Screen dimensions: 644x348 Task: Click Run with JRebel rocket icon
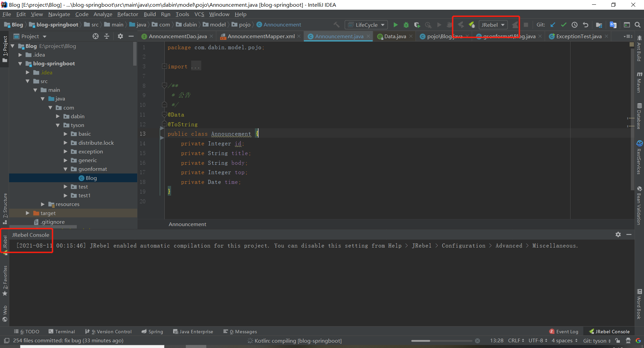(x=461, y=25)
